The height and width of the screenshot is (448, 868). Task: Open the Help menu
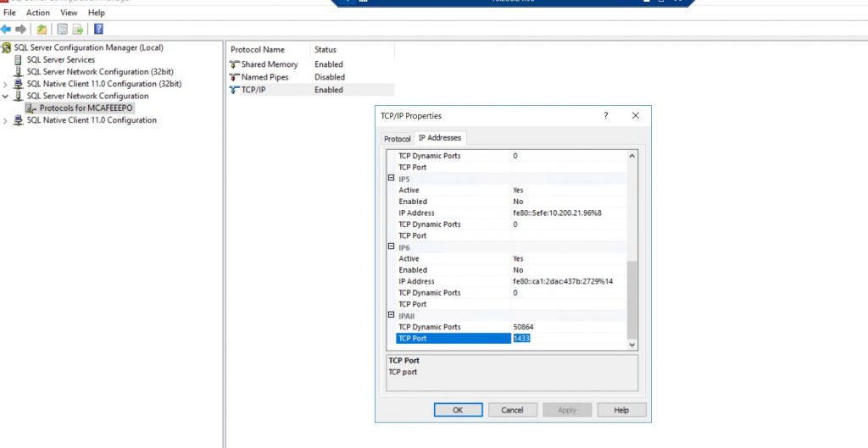(97, 12)
